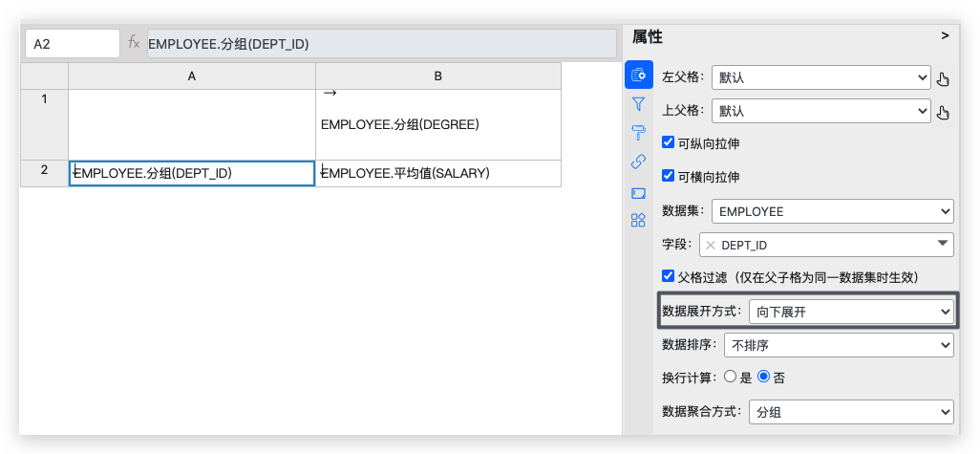This screenshot has width=980, height=454.
Task: Select column B header
Action: point(438,76)
